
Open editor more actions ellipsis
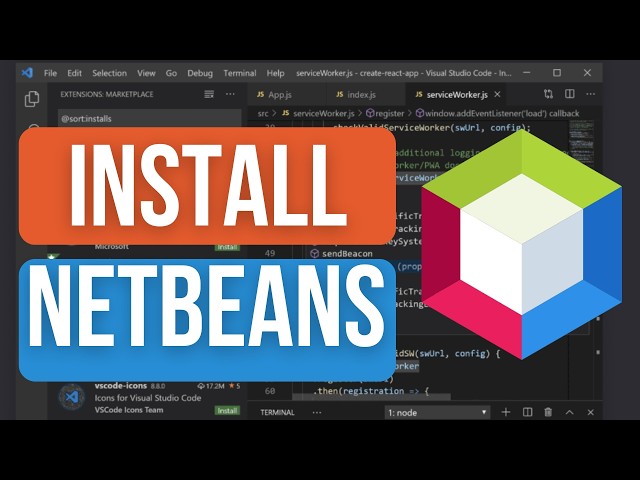[x=591, y=94]
